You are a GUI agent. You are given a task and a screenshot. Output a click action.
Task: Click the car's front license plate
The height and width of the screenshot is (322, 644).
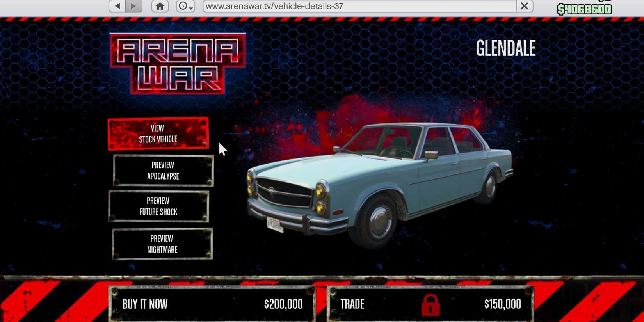pyautogui.click(x=275, y=224)
